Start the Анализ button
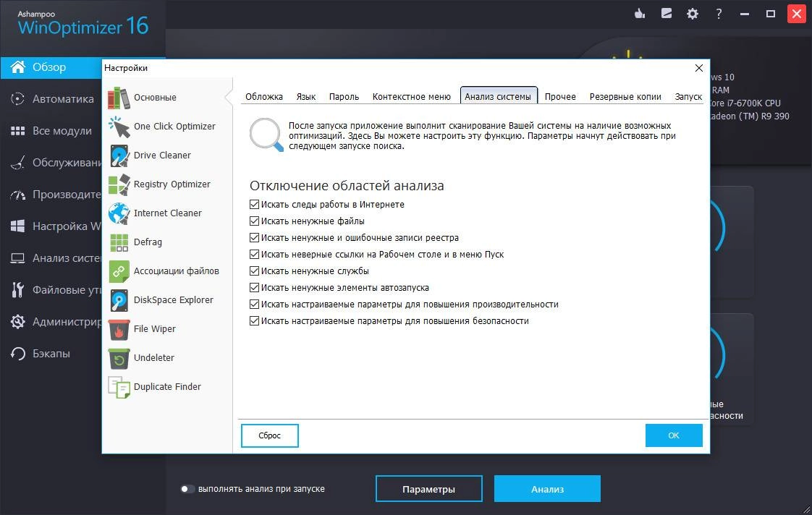 [547, 489]
